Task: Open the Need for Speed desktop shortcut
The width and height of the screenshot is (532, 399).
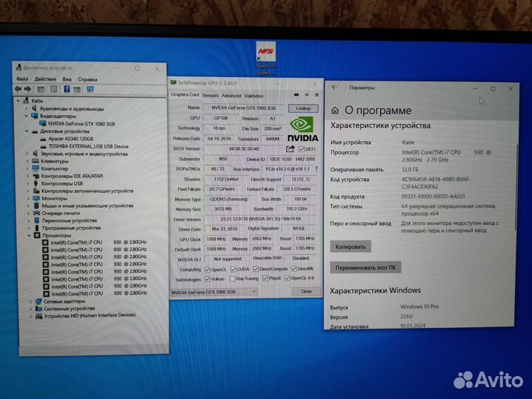Action: pyautogui.click(x=266, y=58)
